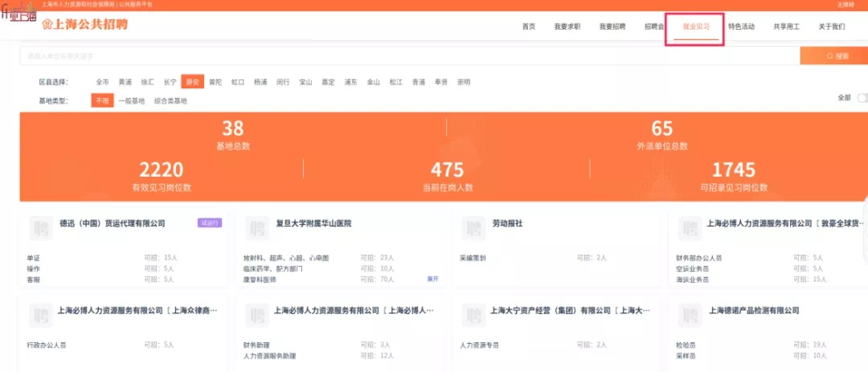Expand the 复旦大学附属华山医院 job list via 展开
Viewport: 868px width, 372px height.
tap(432, 279)
